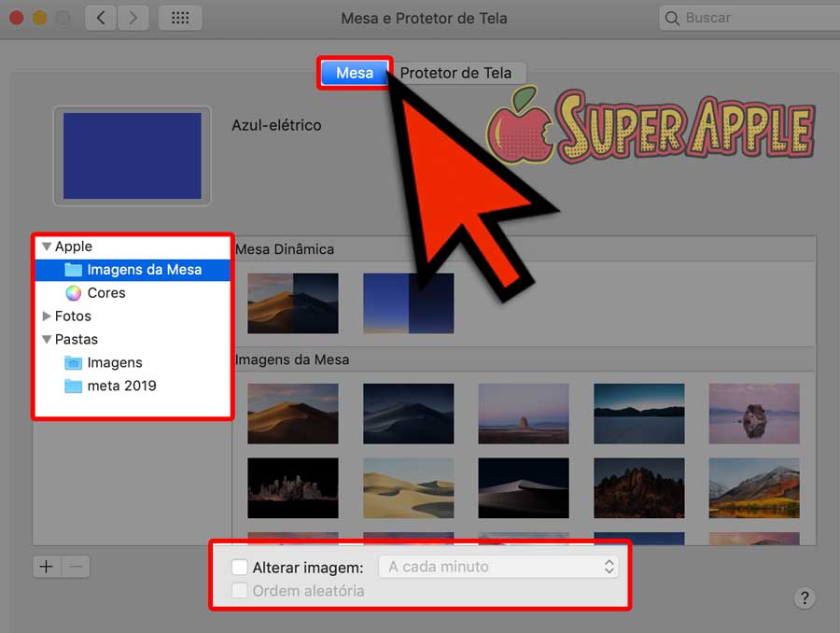Viewport: 840px width, 633px height.
Task: Toggle the Ordem aleatória checkbox
Action: pyautogui.click(x=240, y=591)
